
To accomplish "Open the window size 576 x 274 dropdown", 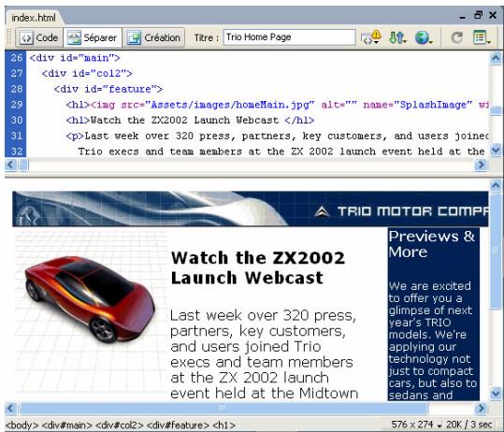I will click(416, 425).
